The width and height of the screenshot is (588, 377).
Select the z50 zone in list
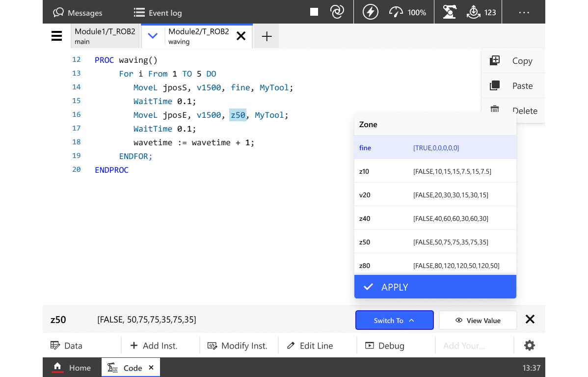click(435, 242)
